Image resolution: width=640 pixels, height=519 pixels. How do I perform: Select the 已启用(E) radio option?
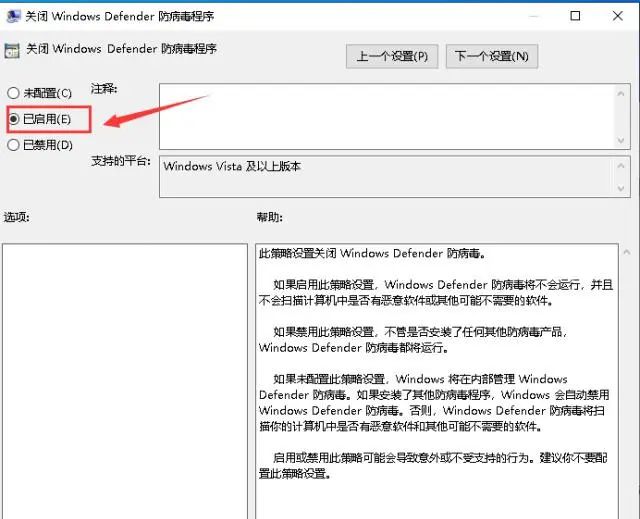coord(39,119)
